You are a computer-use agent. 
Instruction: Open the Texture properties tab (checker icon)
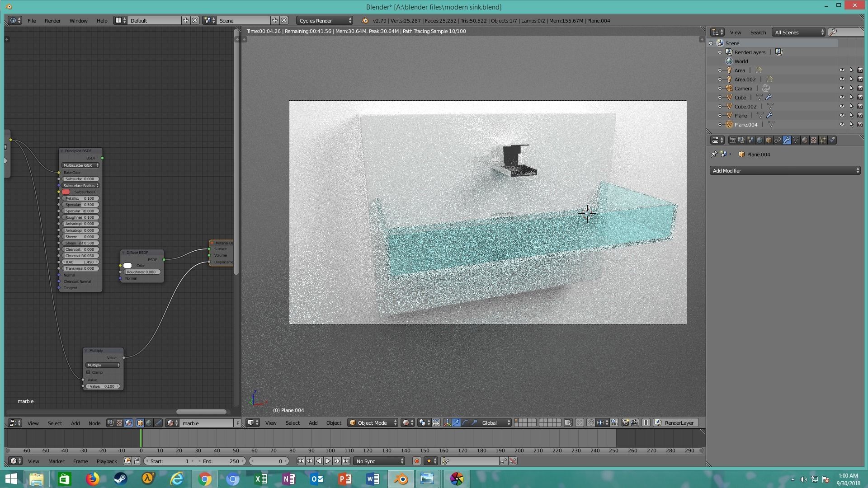pyautogui.click(x=814, y=140)
